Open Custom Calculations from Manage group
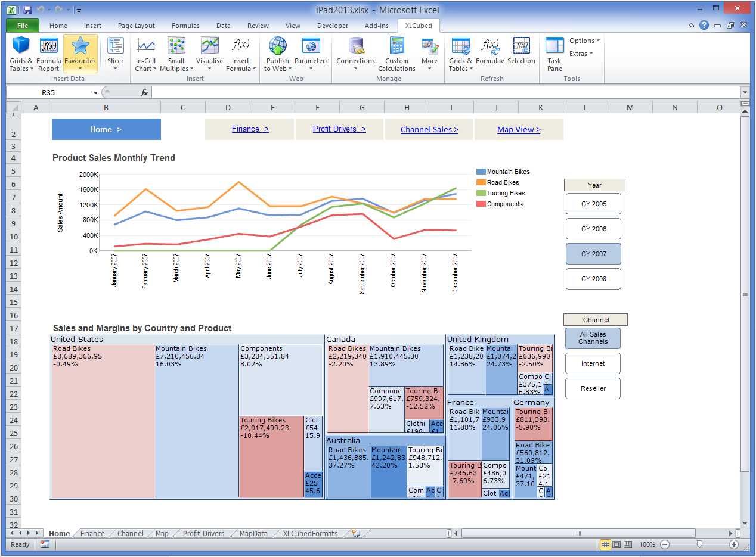Screen dimensions: 756x557 coord(396,46)
